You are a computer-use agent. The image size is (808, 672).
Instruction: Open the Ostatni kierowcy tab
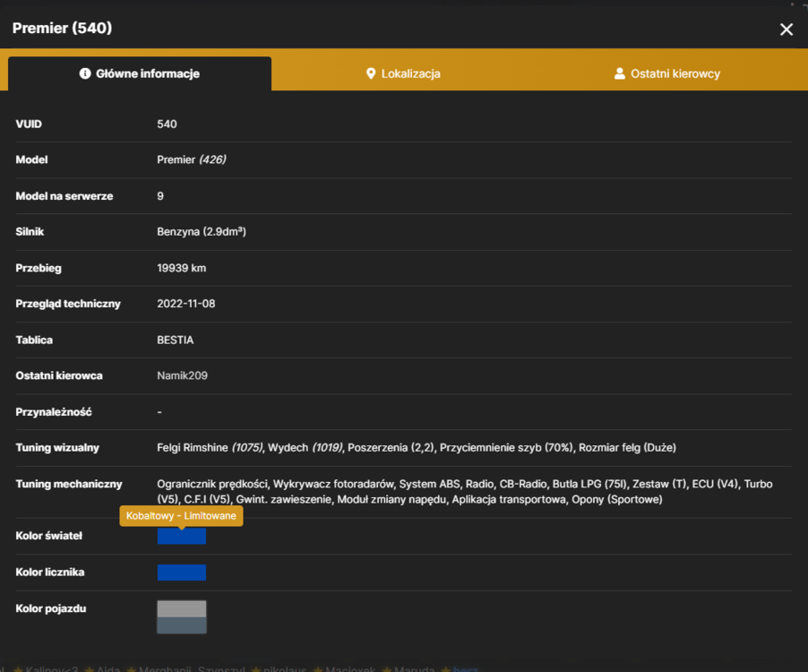coord(667,73)
